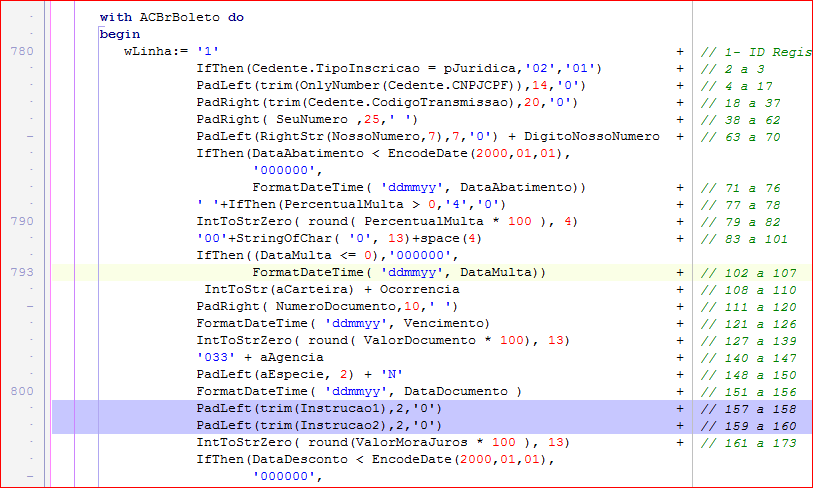Screen dimensions: 813x488
Task: Click the PadRight( SeuNumero ,25 line
Action: [x=307, y=119]
